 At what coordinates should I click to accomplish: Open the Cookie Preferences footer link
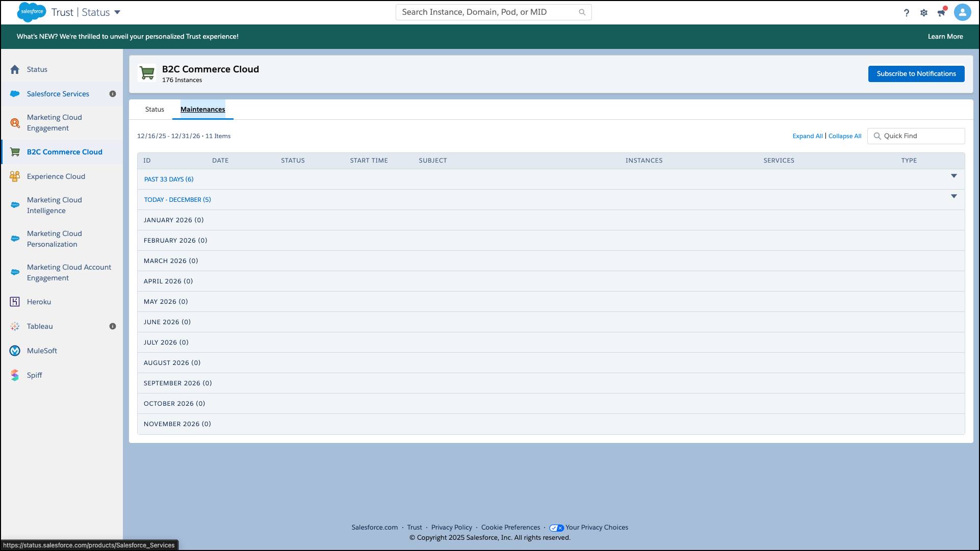510,528
